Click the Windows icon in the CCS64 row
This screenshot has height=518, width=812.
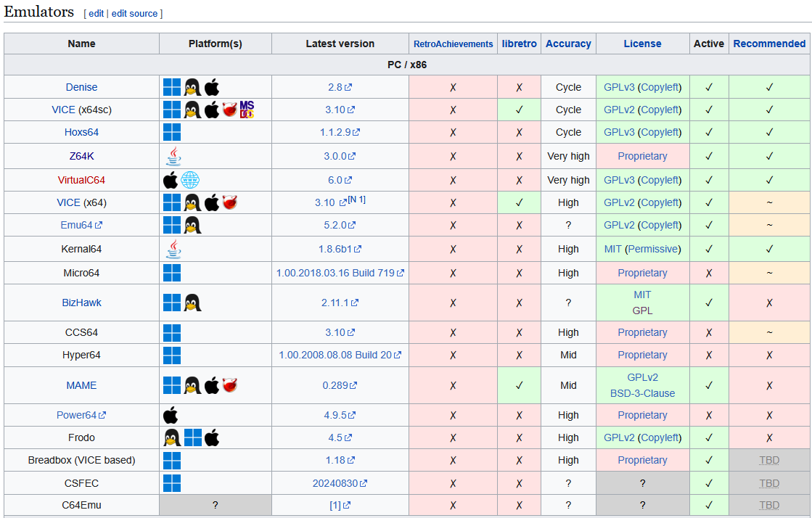(172, 332)
